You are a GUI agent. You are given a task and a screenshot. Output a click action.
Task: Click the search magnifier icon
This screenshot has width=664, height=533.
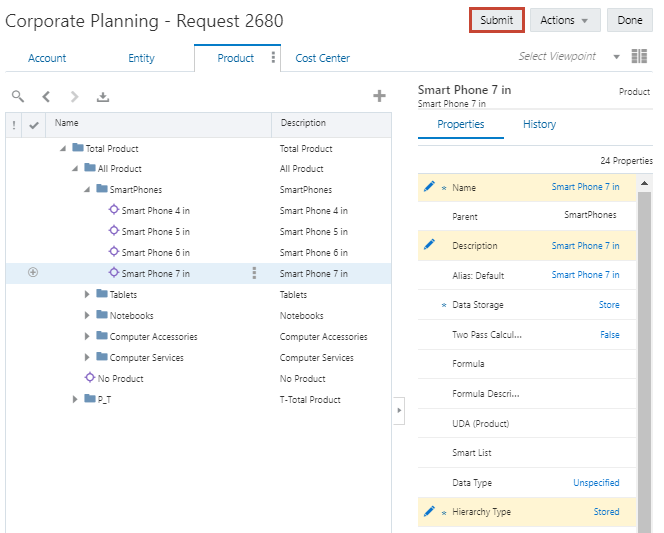pos(18,97)
